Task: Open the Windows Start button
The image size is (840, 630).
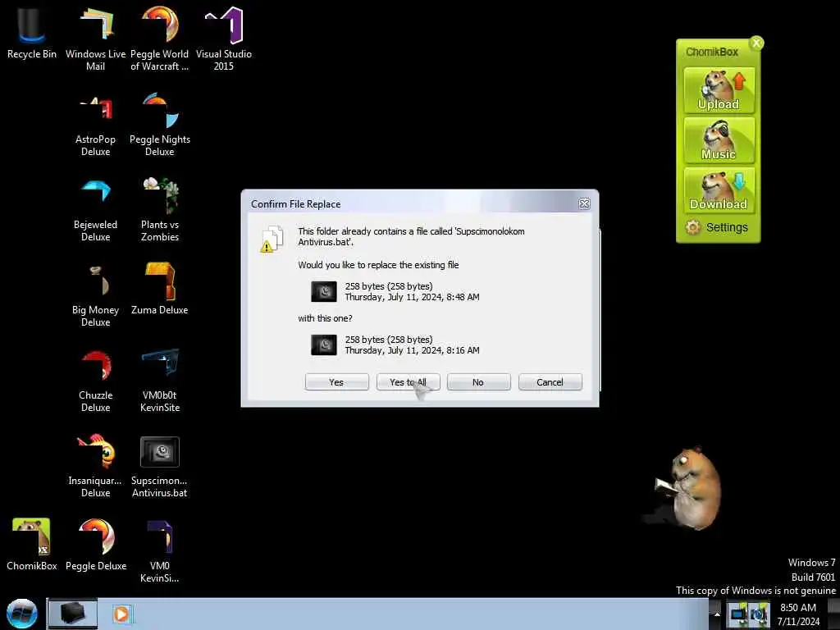Action: click(x=22, y=614)
